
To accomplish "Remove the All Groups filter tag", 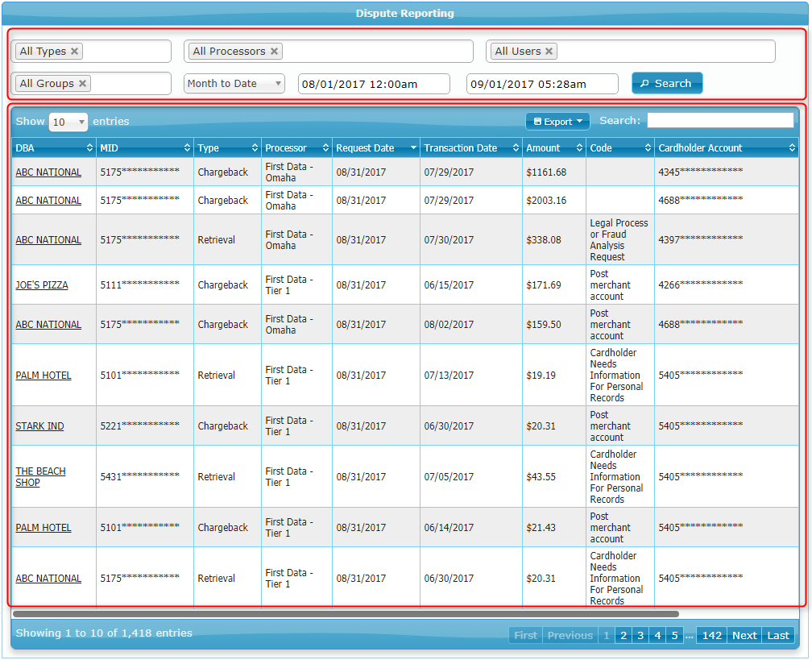I will 83,84.
